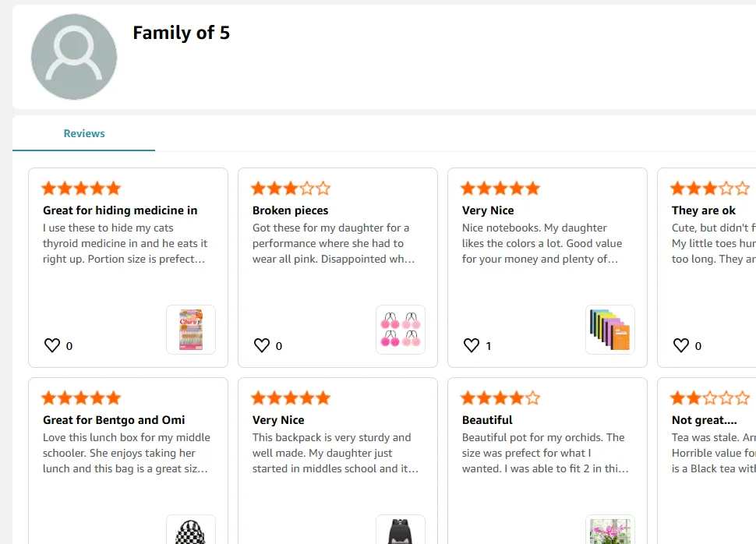Switch to the Reviews tab

click(84, 133)
